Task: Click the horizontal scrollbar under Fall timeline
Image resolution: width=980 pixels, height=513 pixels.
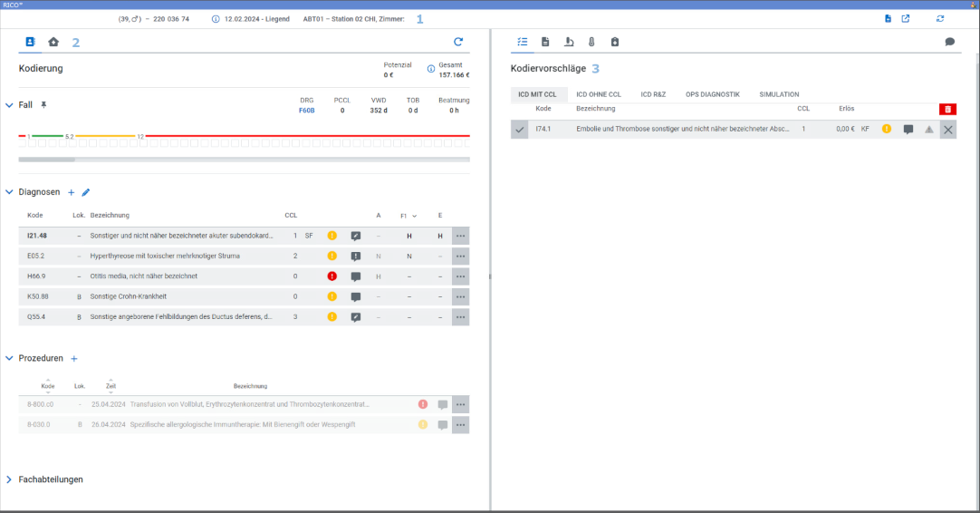Action: point(244,160)
